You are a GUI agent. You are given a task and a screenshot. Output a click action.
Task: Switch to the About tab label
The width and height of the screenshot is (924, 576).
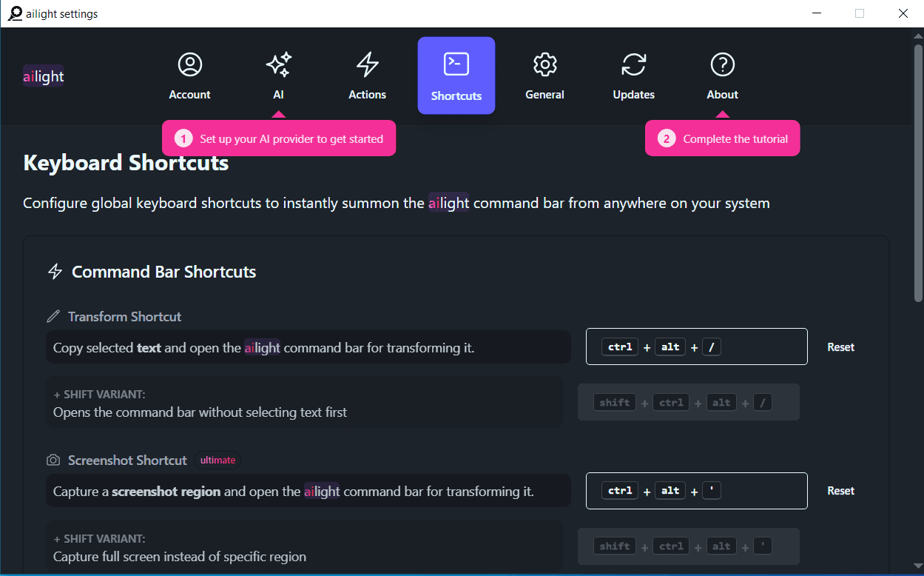tap(723, 95)
